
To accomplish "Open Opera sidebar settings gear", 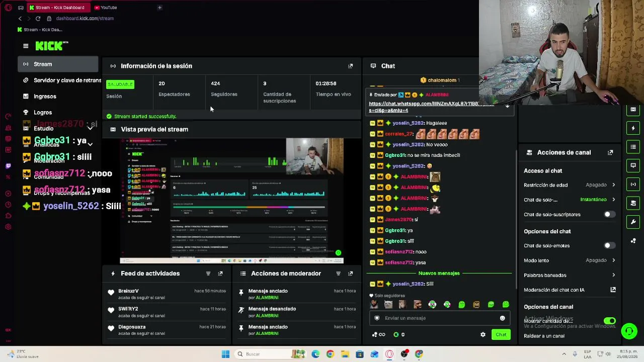I will tap(8, 227).
